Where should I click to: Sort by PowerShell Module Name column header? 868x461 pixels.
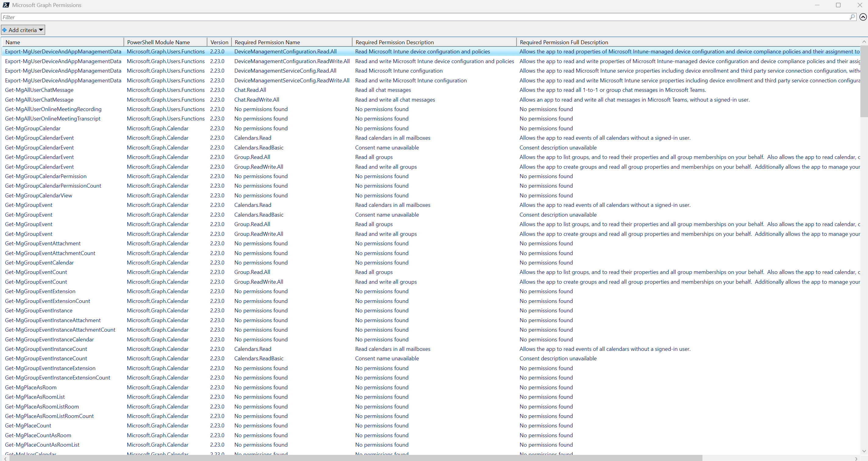tap(165, 42)
